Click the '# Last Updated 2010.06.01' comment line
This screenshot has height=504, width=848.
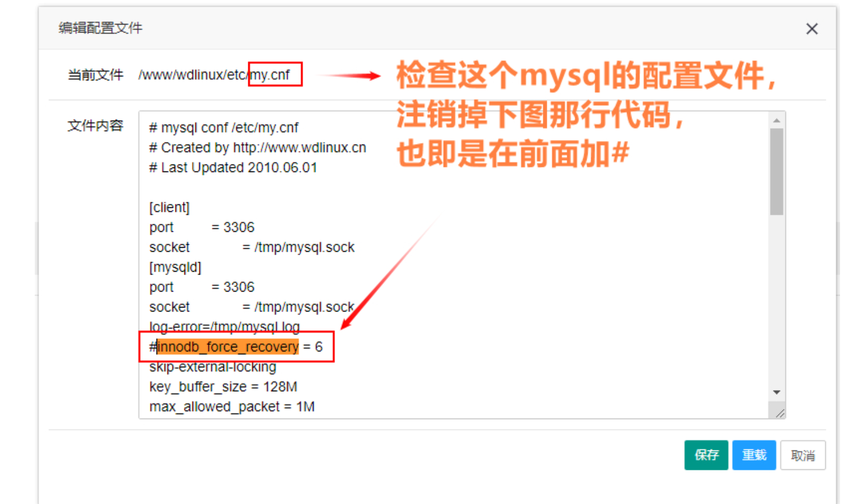[x=233, y=167]
